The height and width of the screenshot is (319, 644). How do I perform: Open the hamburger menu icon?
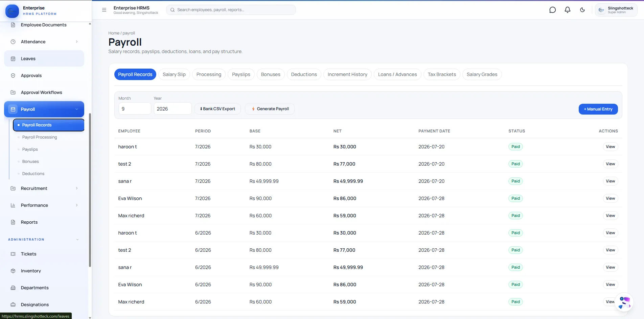(x=104, y=10)
